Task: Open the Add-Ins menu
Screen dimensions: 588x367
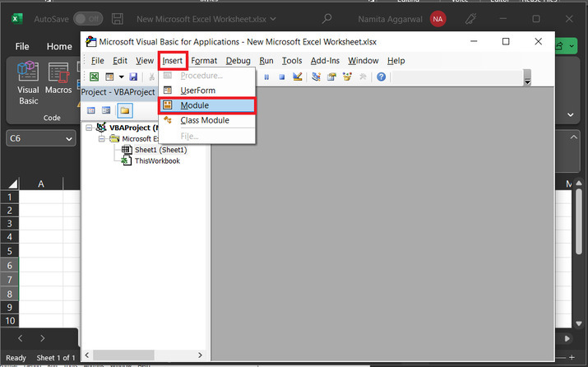Action: pos(325,61)
